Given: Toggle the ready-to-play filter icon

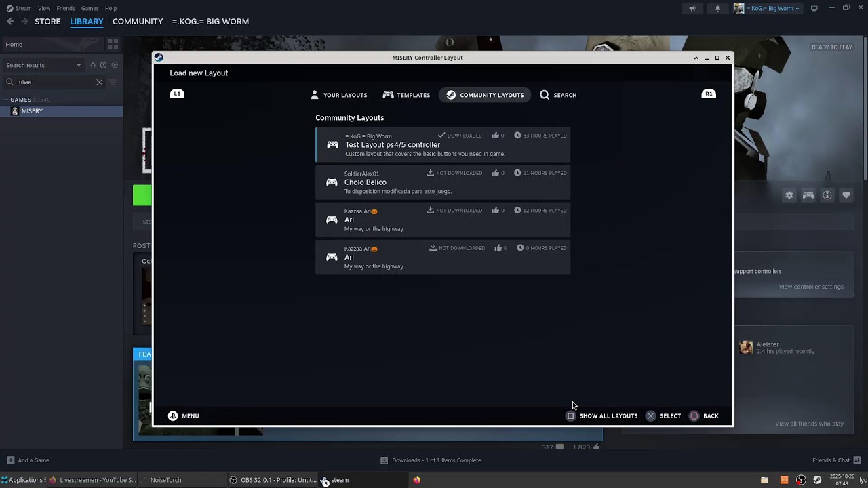Looking at the screenshot, I should (115, 65).
